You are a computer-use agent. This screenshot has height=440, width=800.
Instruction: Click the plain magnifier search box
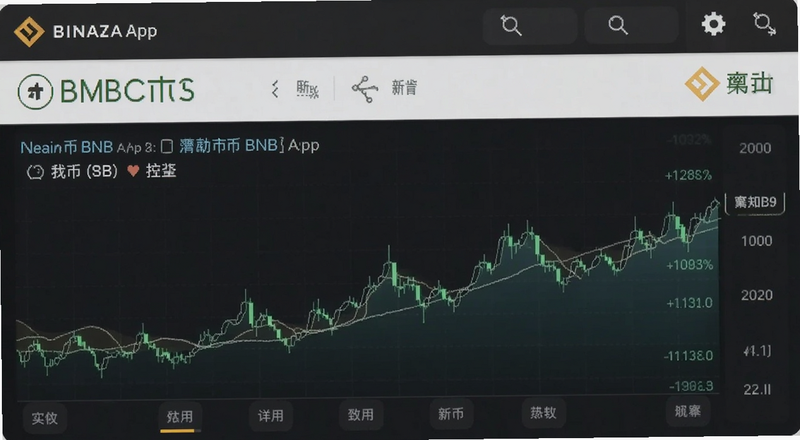631,25
